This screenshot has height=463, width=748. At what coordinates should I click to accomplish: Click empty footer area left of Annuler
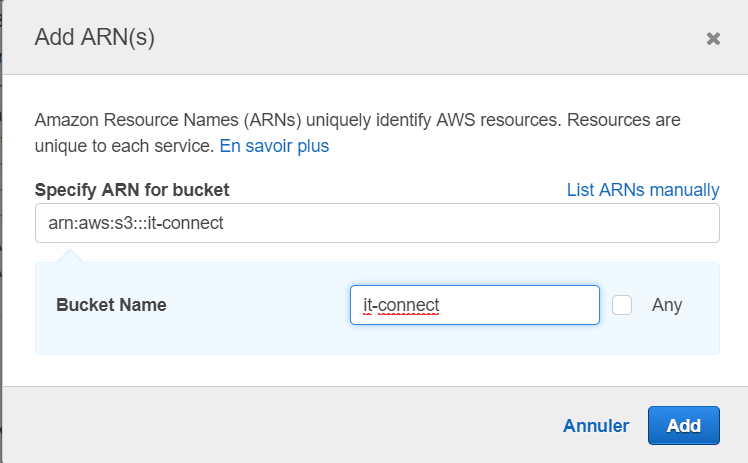(x=280, y=425)
